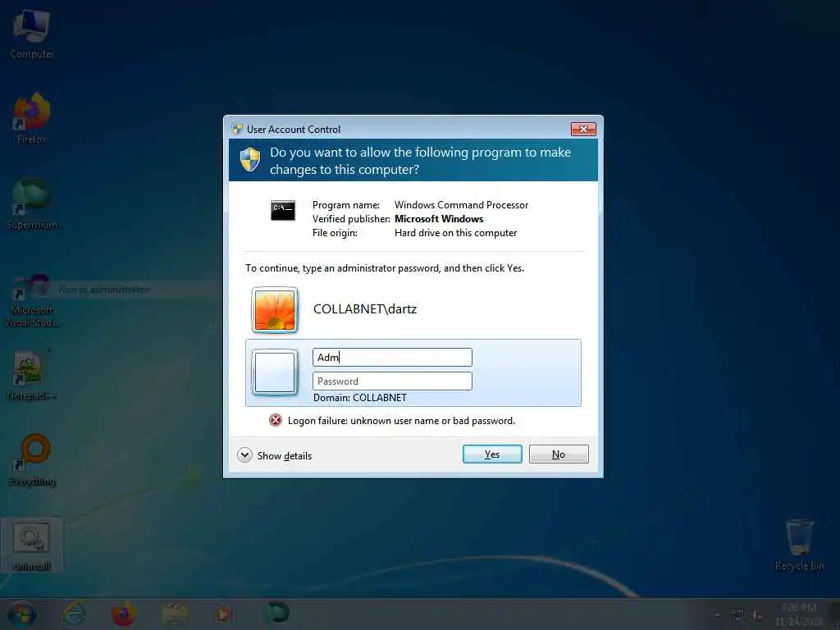840x630 pixels.
Task: Click the Windows Command Processor name text
Action: pos(461,204)
